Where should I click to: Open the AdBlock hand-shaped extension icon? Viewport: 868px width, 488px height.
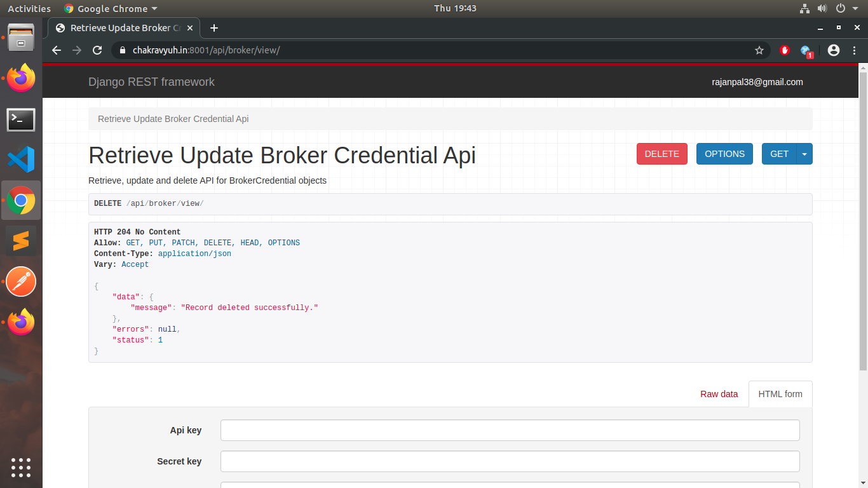point(785,50)
